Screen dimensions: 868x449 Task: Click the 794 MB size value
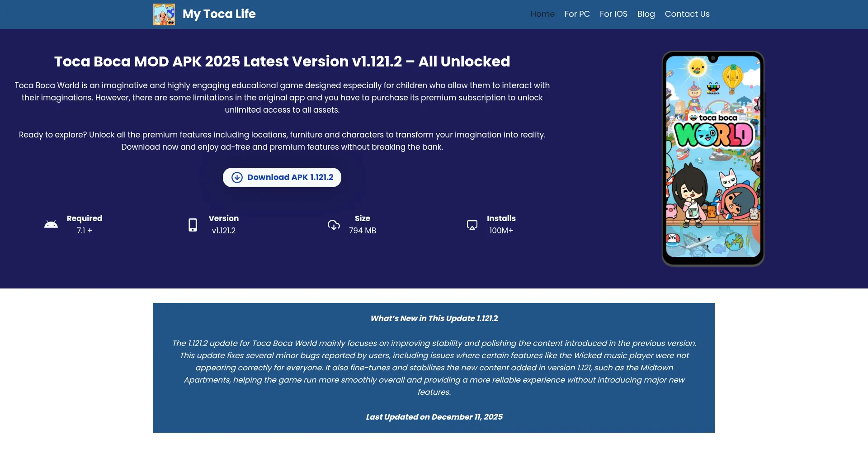pyautogui.click(x=362, y=231)
